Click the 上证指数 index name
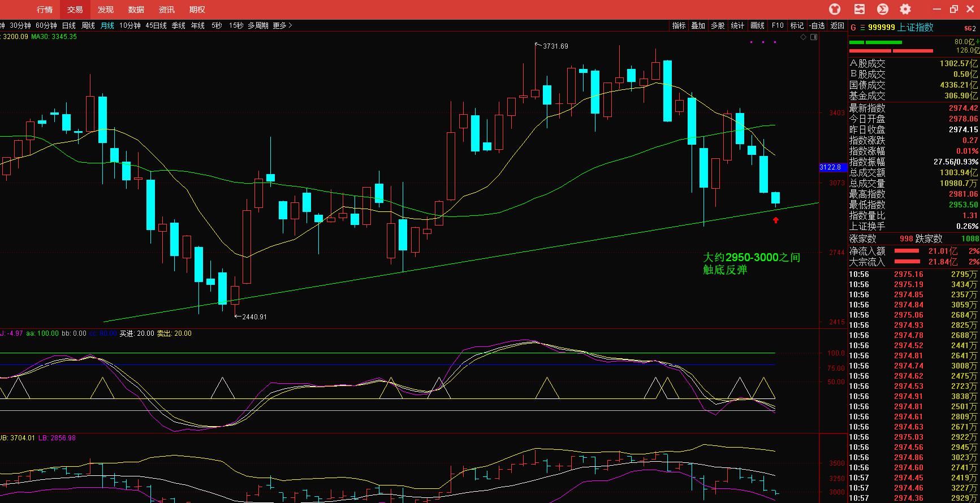 point(916,27)
